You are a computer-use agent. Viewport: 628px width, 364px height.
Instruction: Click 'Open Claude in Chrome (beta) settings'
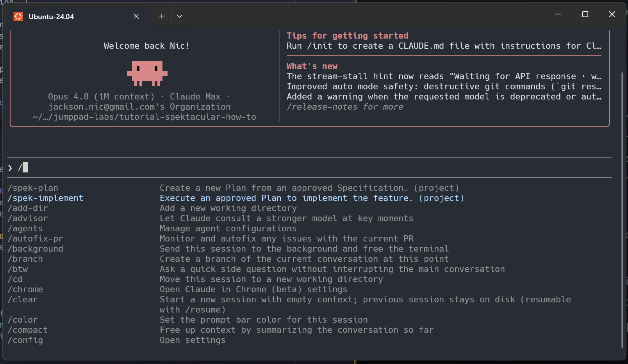point(253,289)
